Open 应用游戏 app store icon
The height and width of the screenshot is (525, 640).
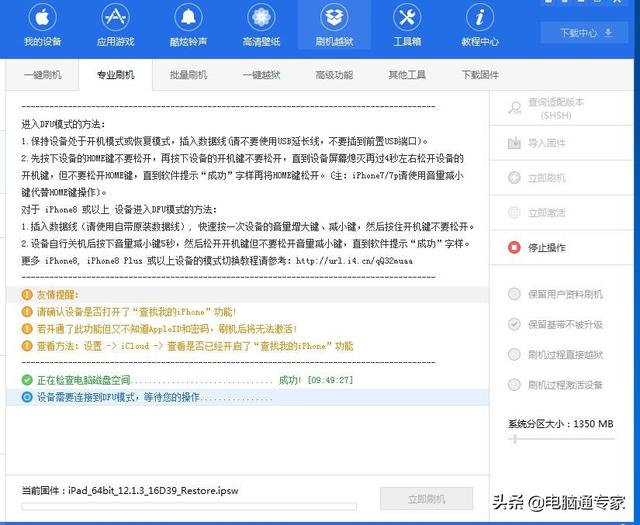[x=116, y=18]
